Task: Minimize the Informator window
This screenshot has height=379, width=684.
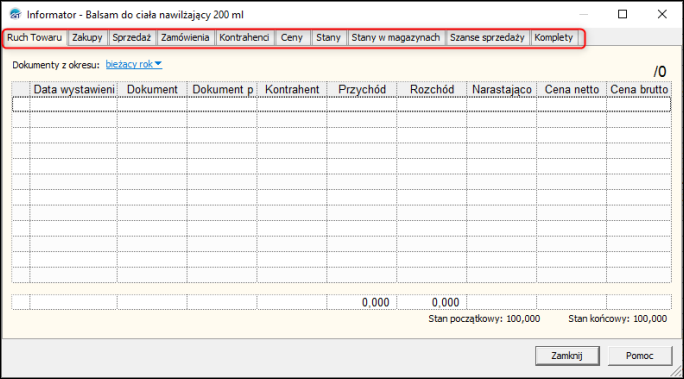Action: tap(583, 14)
